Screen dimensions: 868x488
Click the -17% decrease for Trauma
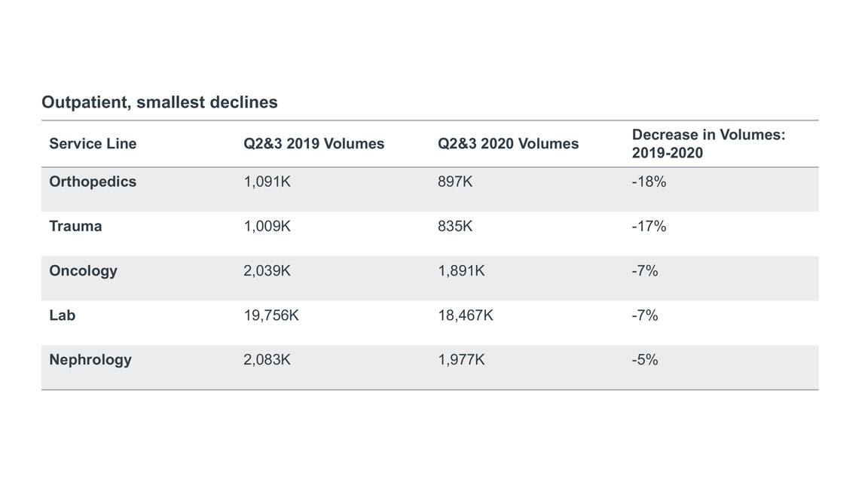click(649, 226)
